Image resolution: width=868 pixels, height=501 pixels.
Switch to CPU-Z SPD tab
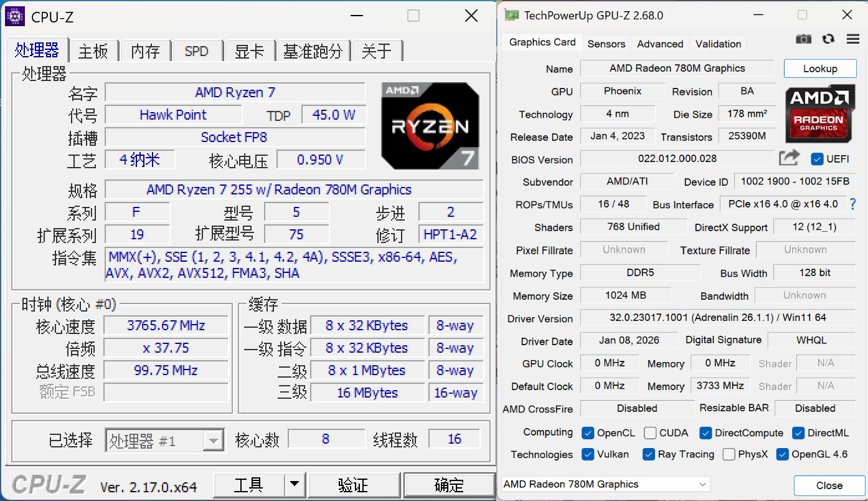pyautogui.click(x=197, y=51)
